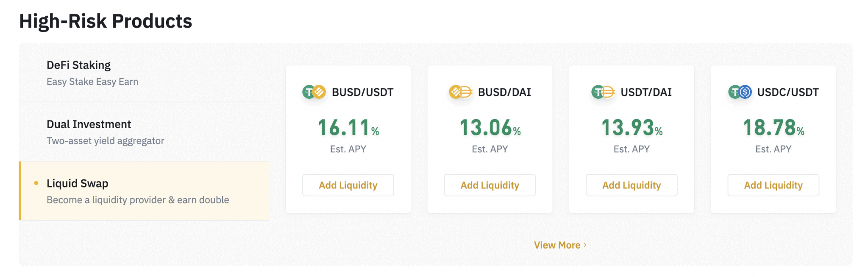Add liquidity to the BUSD/DAI pool
868x277 pixels.
[490, 185]
